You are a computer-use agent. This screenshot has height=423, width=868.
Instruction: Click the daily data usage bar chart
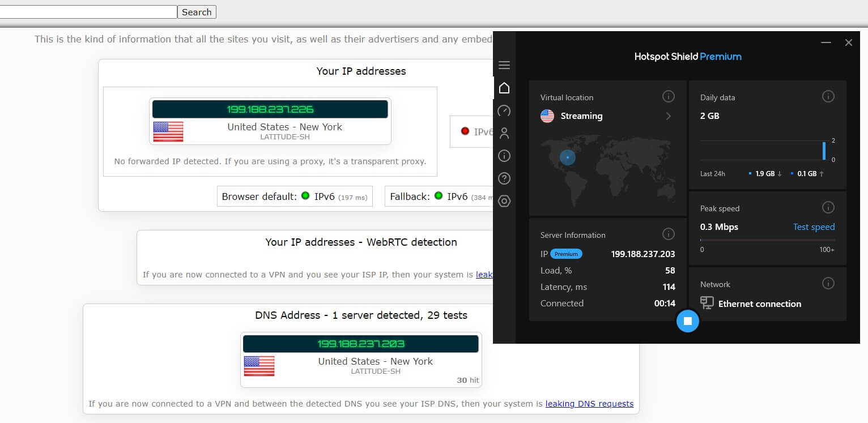pos(767,151)
